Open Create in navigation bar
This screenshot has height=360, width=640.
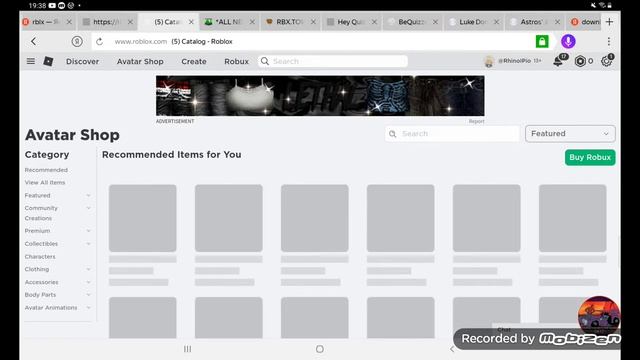coord(194,61)
